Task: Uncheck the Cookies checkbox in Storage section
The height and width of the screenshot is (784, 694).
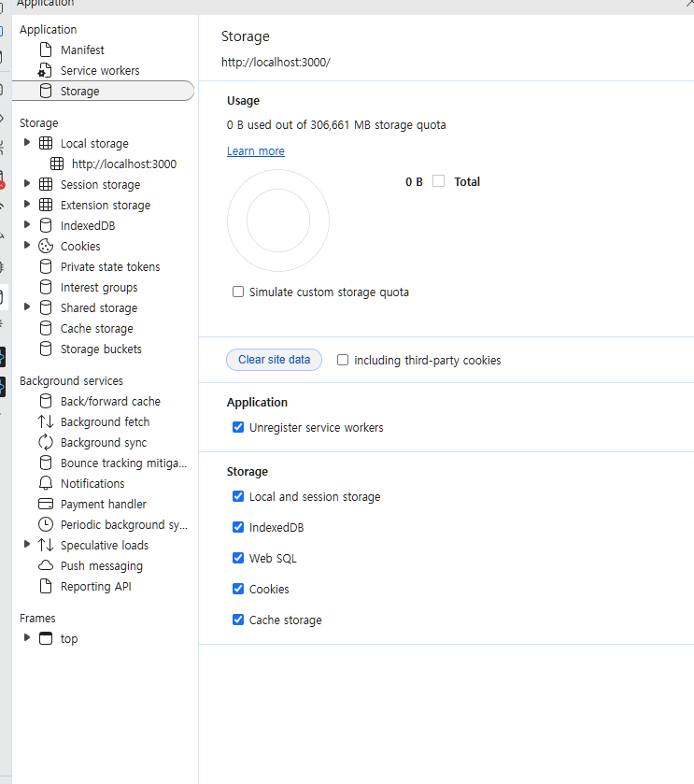Action: pyautogui.click(x=238, y=589)
